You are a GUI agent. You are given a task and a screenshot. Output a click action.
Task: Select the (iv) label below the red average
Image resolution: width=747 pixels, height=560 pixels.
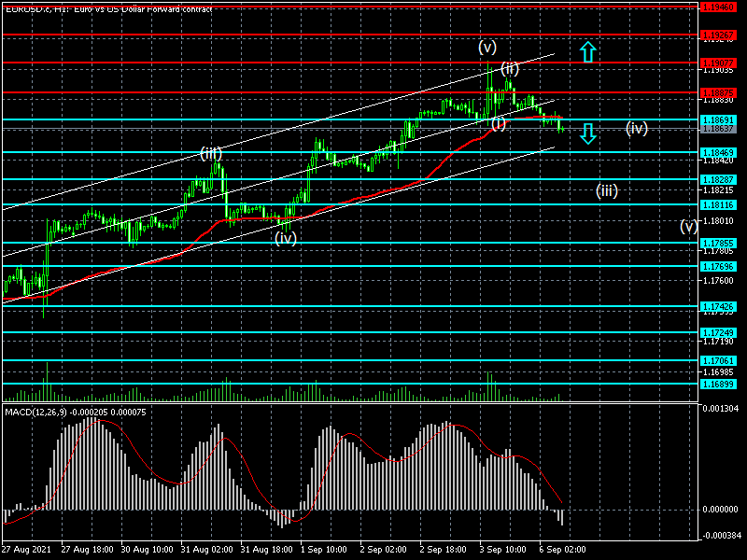pos(286,238)
